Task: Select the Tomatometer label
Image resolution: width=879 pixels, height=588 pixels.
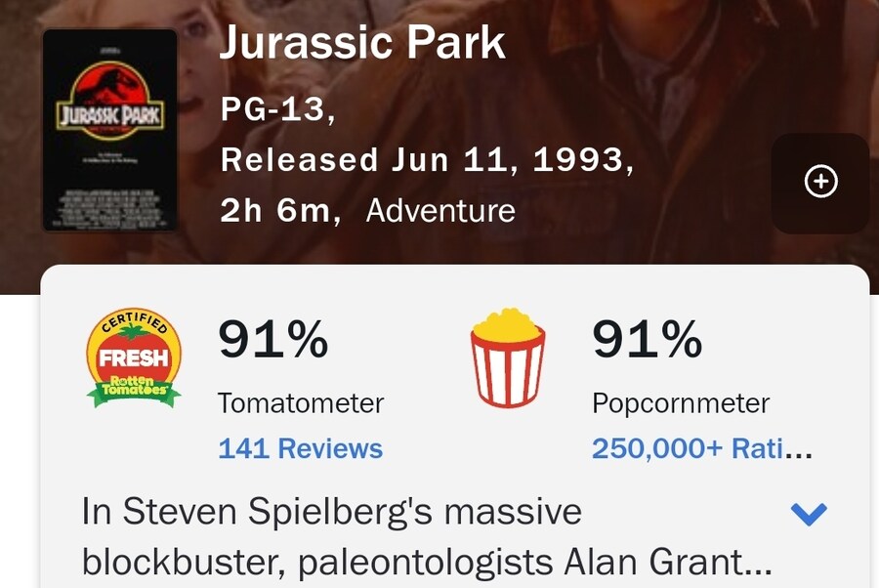Action: (x=301, y=403)
